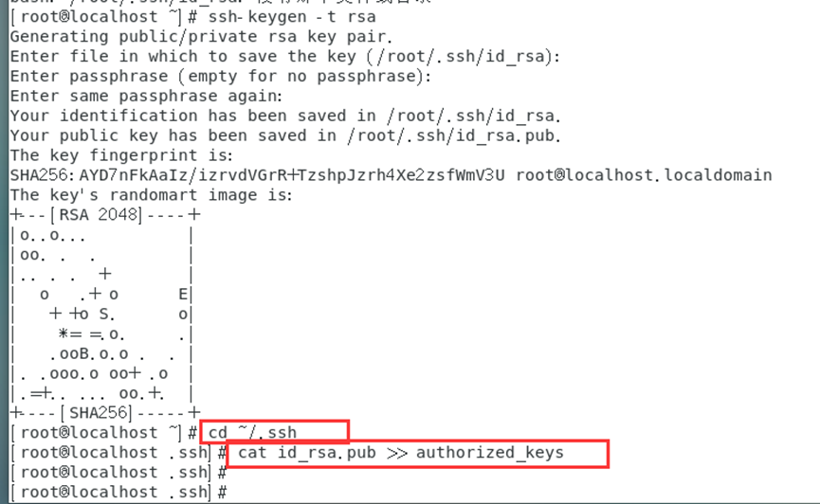
Task: Click the 'S.' character in randomart image
Action: point(107,314)
